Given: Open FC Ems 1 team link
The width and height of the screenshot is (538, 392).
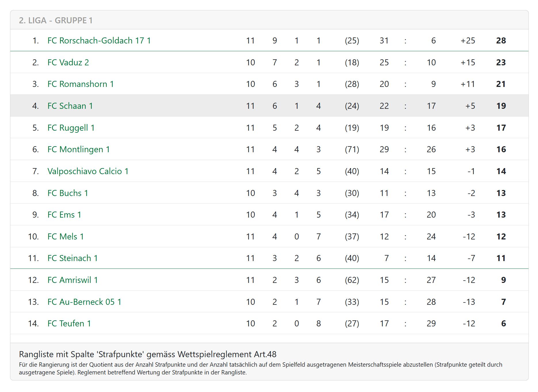Looking at the screenshot, I should click(x=64, y=215).
